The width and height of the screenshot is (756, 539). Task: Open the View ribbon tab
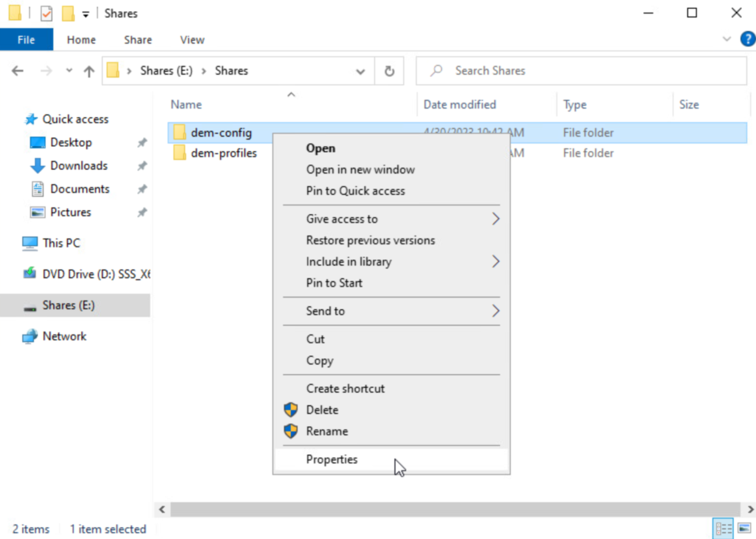tap(192, 40)
